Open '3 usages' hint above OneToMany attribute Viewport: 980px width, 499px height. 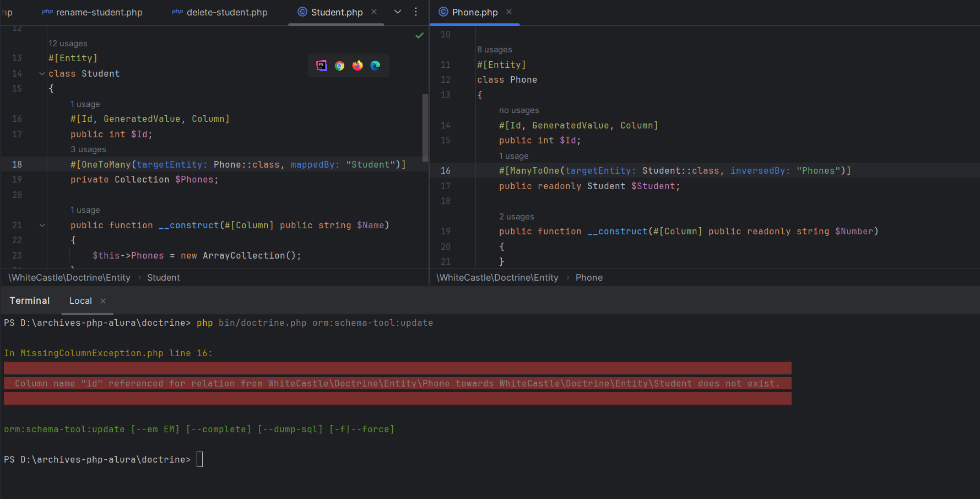(x=88, y=149)
